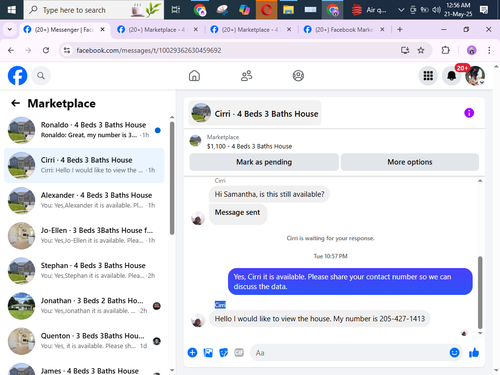Viewport: 500px width, 375px height.
Task: Open Alexander 4 Beds 3 Baths conversation
Action: coord(84,200)
